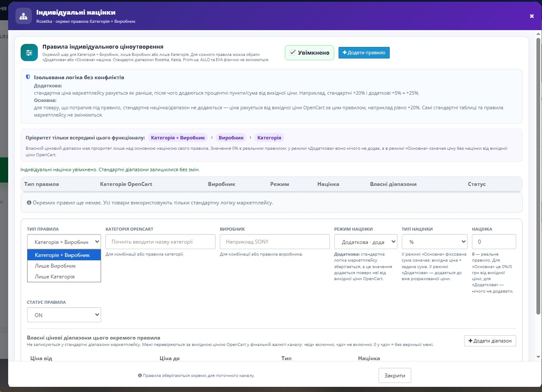This screenshot has width=542, height=392.
Task: Click the Категорія OpenCart column header
Action: pyautogui.click(x=126, y=184)
